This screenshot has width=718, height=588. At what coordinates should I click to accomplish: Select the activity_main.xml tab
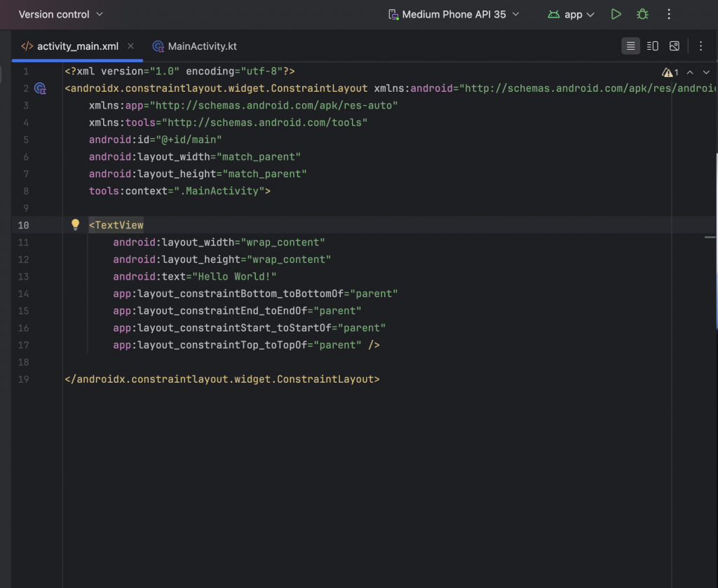[x=77, y=46]
